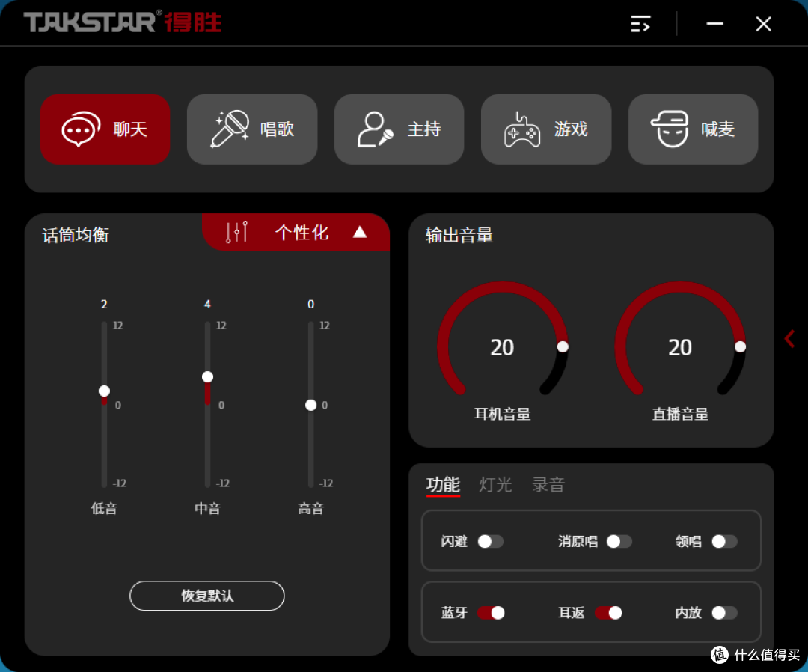Image resolution: width=808 pixels, height=672 pixels.
Task: Click the microphone singing icon
Action: click(x=230, y=129)
